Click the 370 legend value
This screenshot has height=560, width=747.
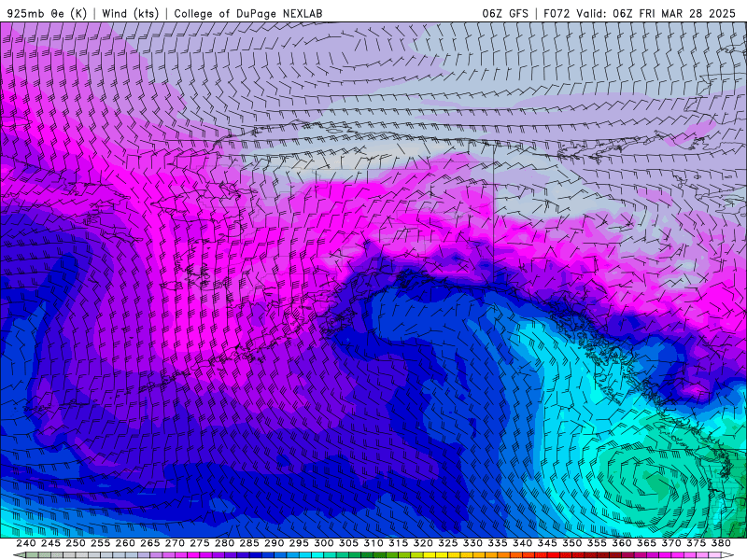tap(670, 543)
